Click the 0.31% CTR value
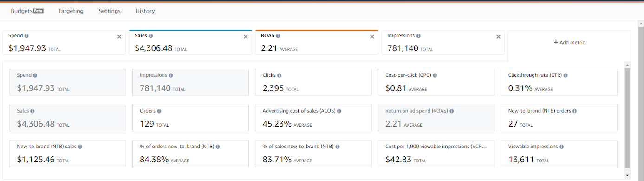644x181 pixels. (520, 88)
